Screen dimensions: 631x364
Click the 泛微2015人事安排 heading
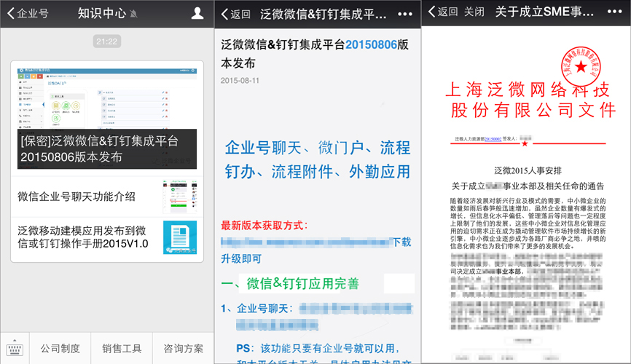click(528, 170)
